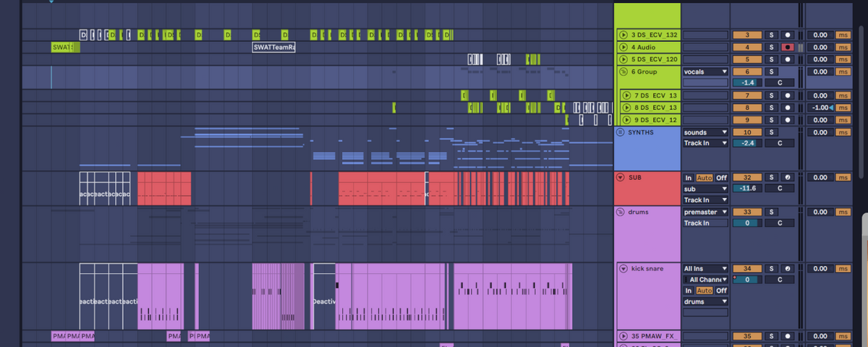Viewport: 868px width, 347px height.
Task: Adjust the 6 Group volume showing -1.4
Action: point(747,82)
